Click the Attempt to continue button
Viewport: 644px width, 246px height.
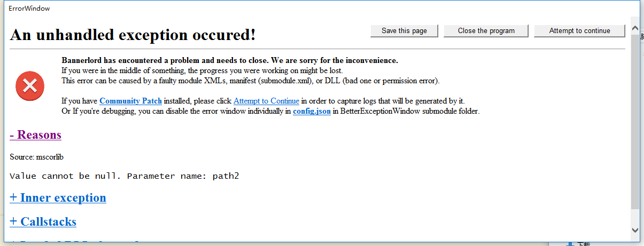click(579, 31)
